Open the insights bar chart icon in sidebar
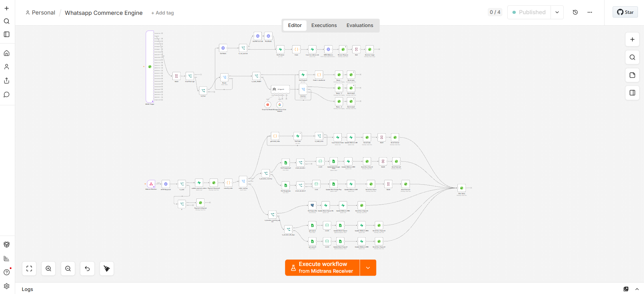Viewport: 644px width, 294px height. 6,258
